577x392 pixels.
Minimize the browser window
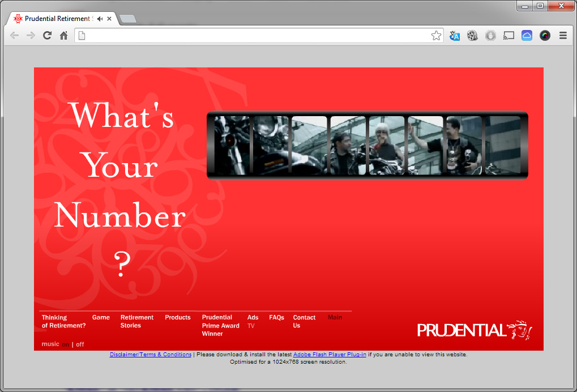point(525,6)
